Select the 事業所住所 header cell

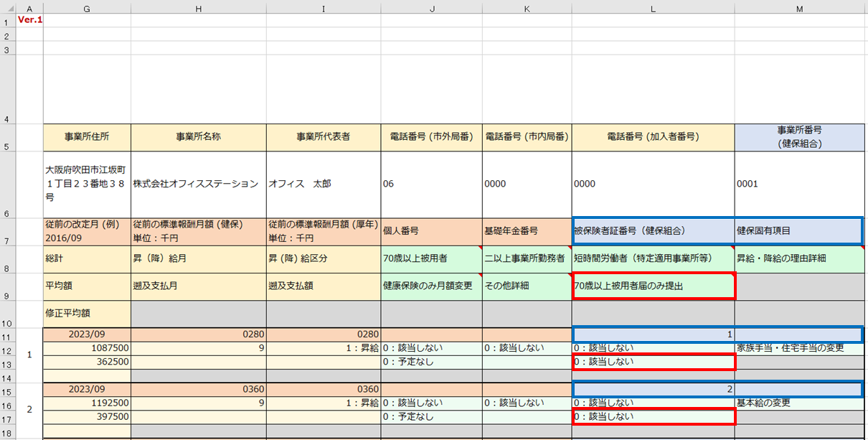pos(87,137)
